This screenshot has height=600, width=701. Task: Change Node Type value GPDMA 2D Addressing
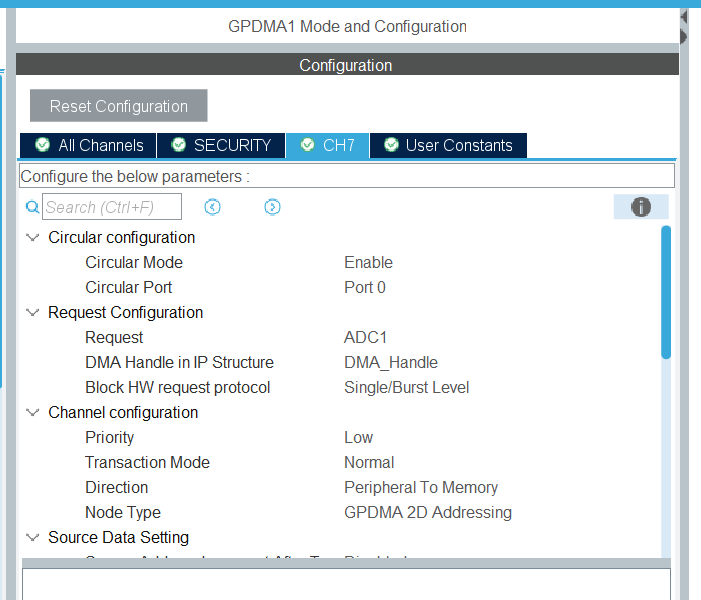pos(428,513)
